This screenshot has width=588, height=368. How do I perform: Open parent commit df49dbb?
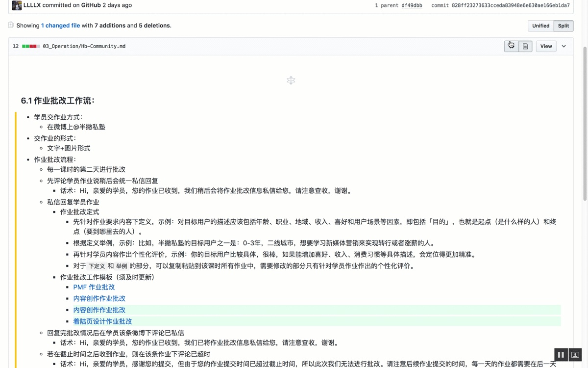click(412, 5)
